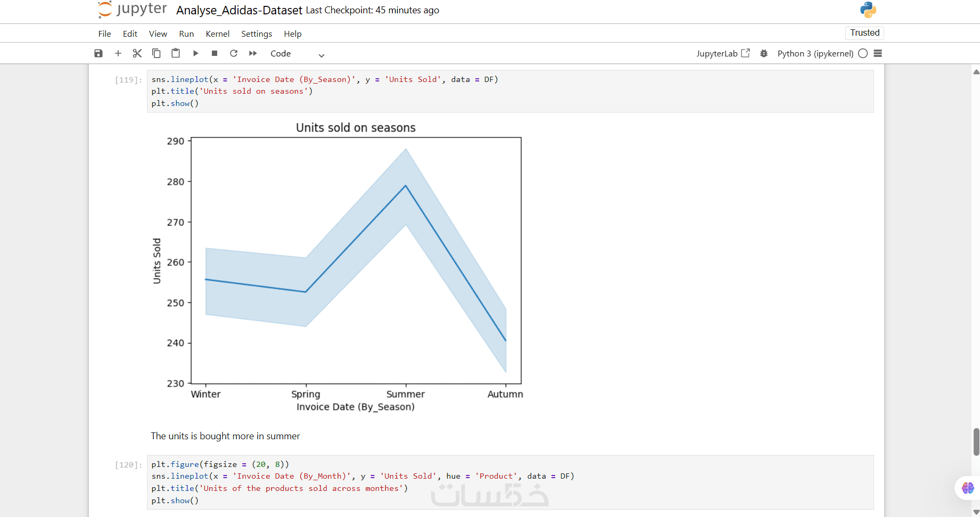This screenshot has width=980, height=517.
Task: Open the cell type dropdown showing Code
Action: (x=297, y=54)
